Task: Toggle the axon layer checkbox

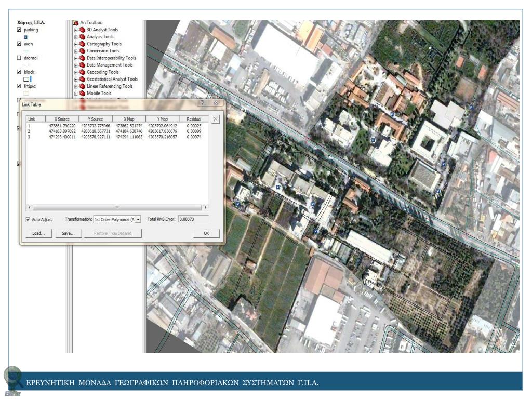Action: pyautogui.click(x=19, y=44)
